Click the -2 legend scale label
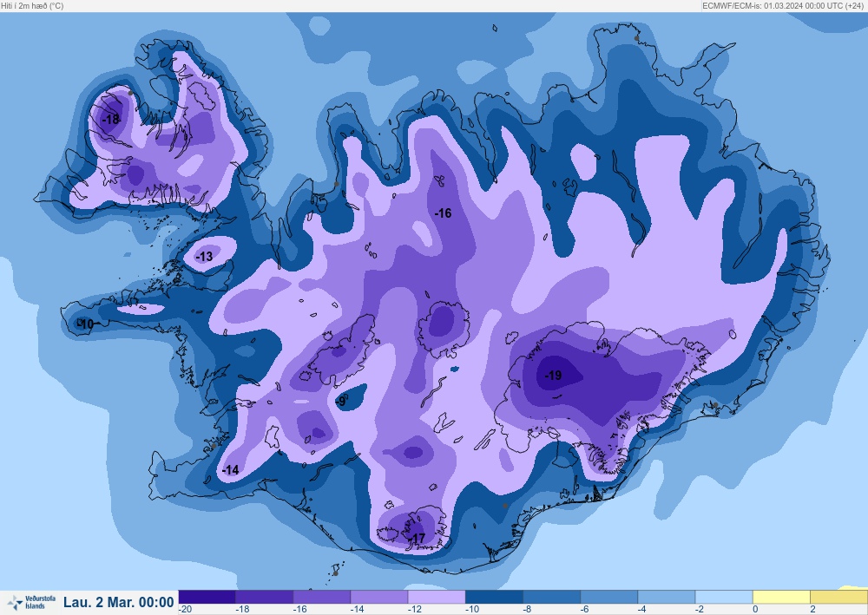The height and width of the screenshot is (615, 868). click(x=700, y=610)
